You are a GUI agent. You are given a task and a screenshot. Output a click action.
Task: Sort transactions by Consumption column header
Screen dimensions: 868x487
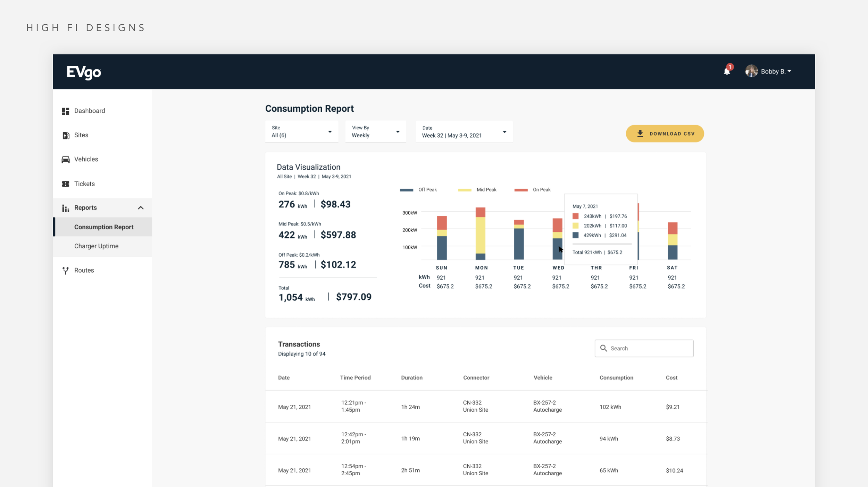[x=616, y=377]
